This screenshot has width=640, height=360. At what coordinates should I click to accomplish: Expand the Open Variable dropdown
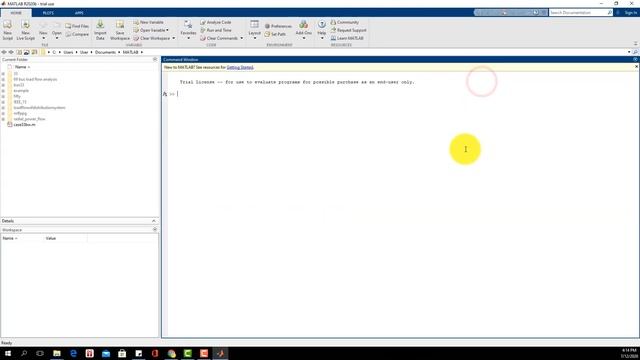click(x=168, y=30)
